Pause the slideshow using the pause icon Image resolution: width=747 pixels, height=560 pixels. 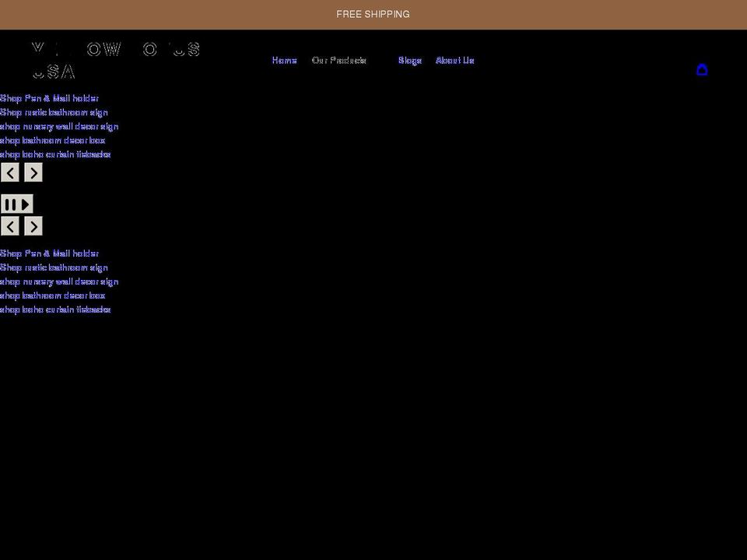coord(11,203)
